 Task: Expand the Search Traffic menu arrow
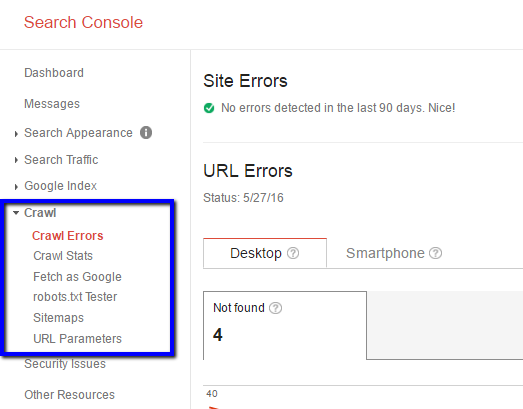tap(16, 160)
